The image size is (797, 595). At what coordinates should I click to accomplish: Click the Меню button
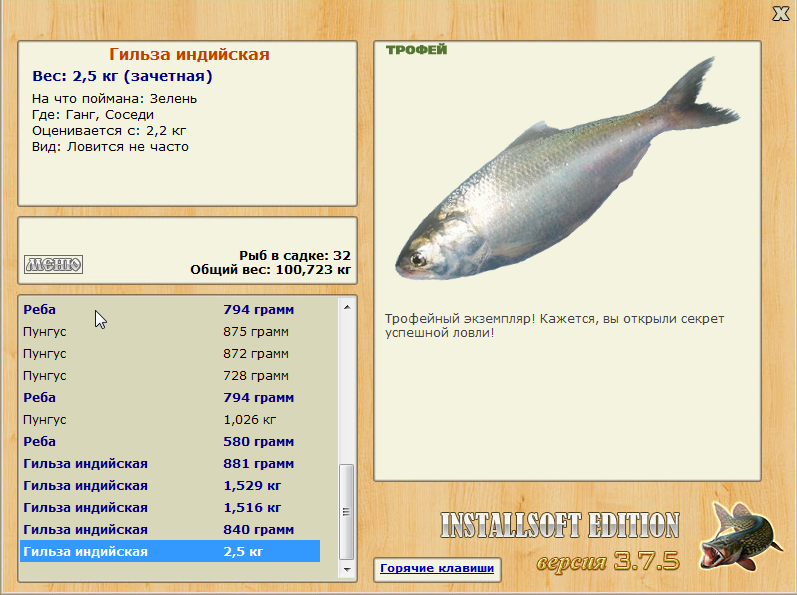pos(53,264)
